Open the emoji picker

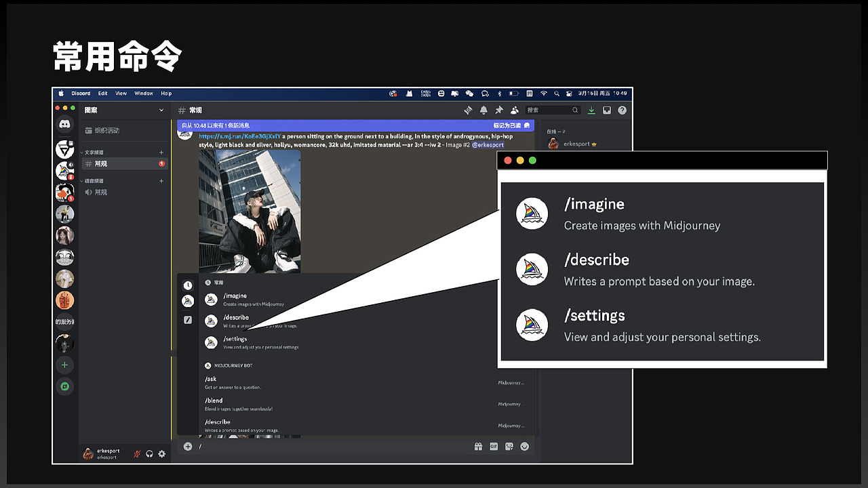pos(524,446)
